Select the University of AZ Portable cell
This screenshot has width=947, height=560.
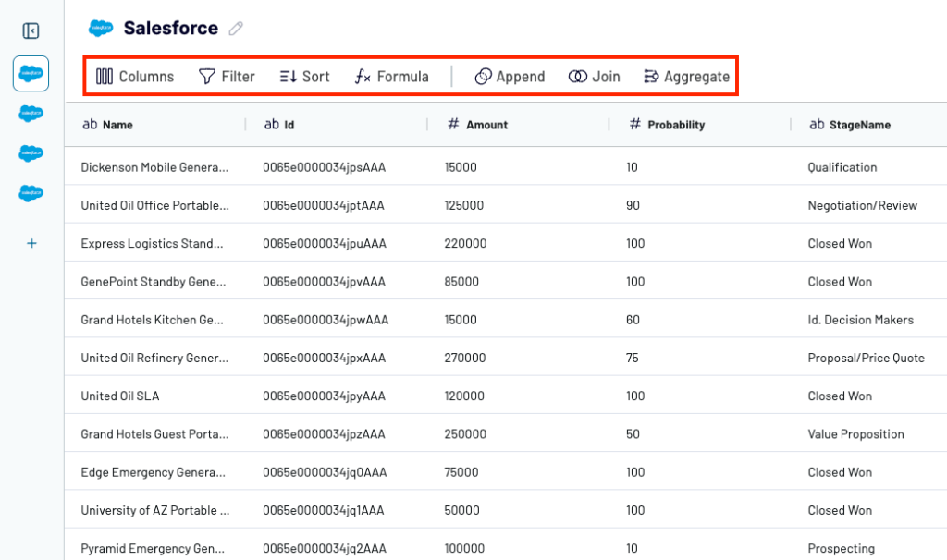point(155,510)
